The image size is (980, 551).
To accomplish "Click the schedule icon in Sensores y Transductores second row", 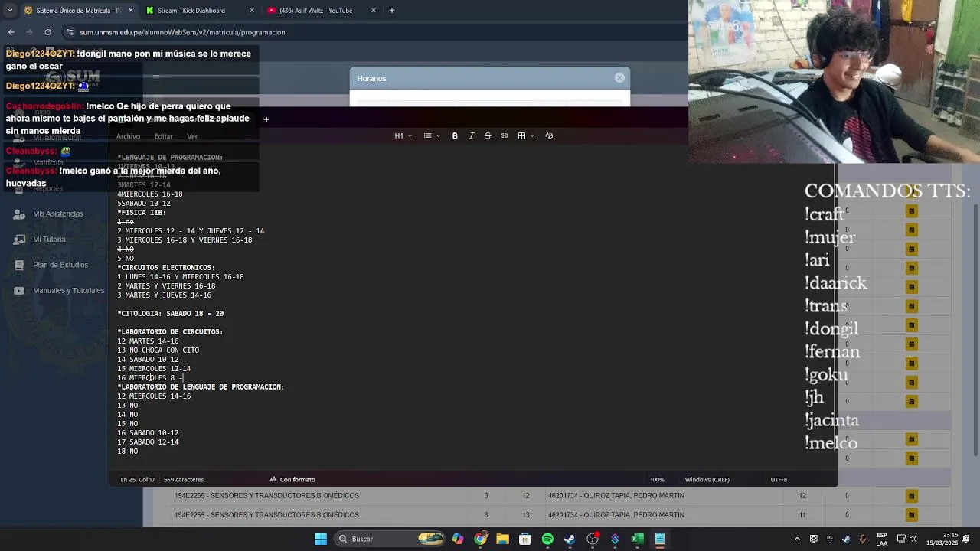I will (911, 515).
